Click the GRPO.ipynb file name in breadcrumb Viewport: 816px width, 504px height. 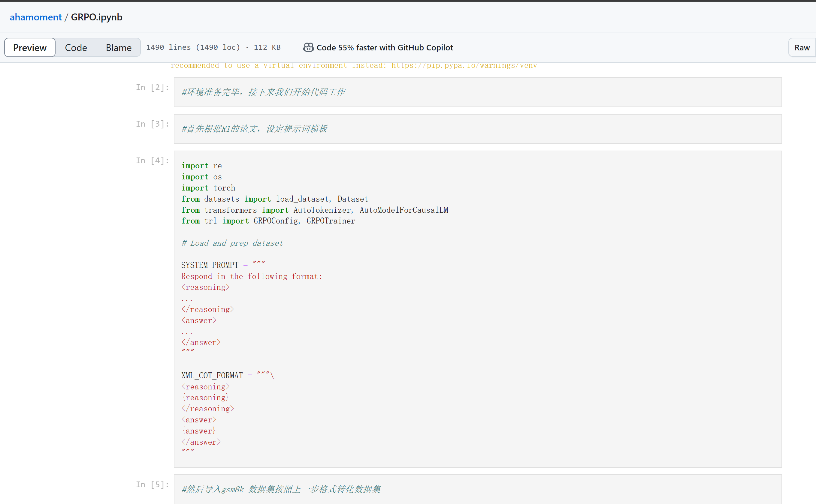coord(96,17)
